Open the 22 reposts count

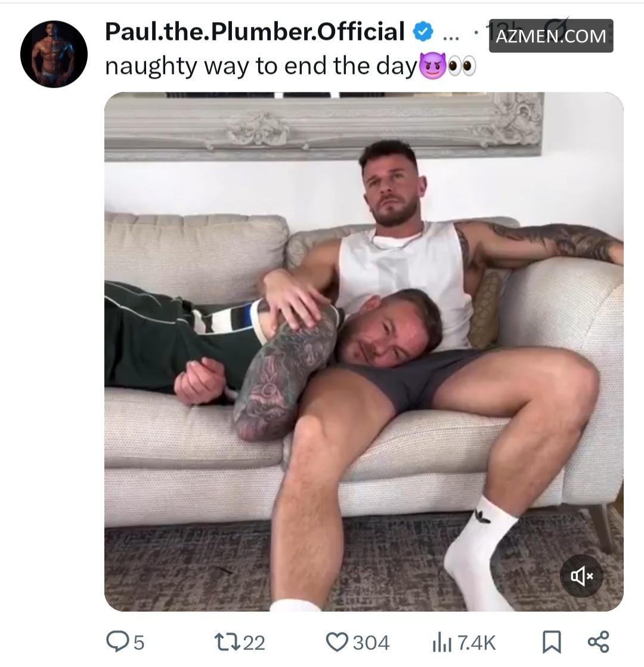[254, 643]
